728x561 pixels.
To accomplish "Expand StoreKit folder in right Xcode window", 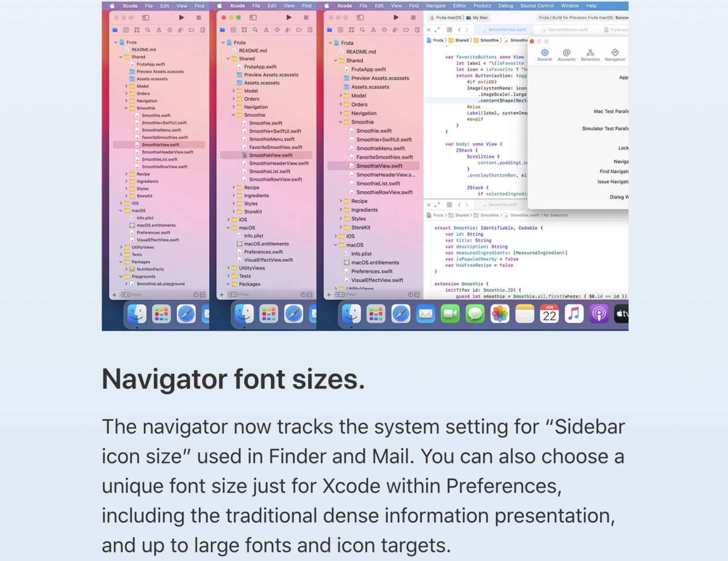I will coord(341,228).
